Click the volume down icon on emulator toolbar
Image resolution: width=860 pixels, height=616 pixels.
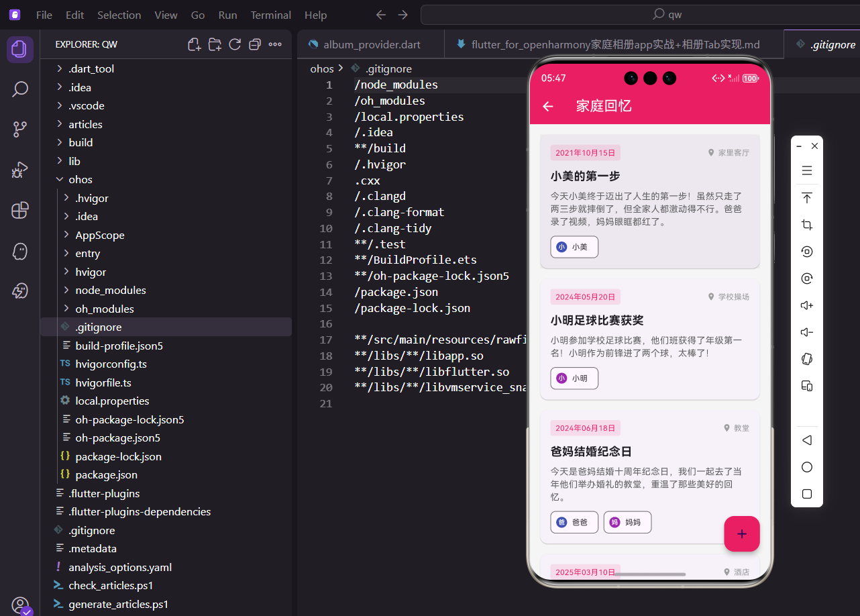[806, 331]
